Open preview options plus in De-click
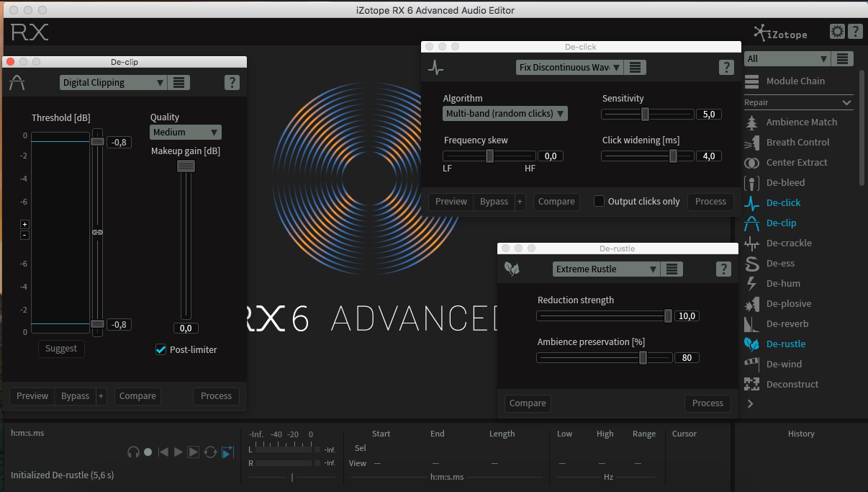Viewport: 868px width, 492px height. point(520,202)
